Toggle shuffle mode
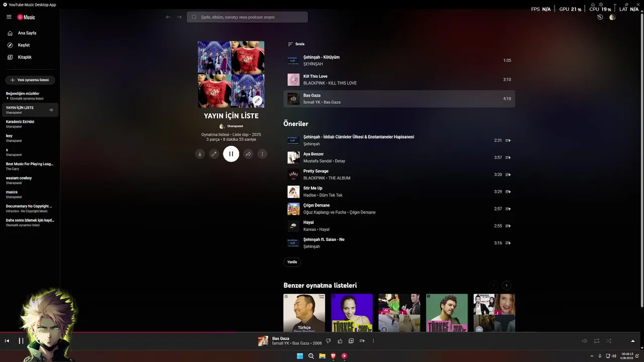This screenshot has width=644, height=362. (608, 341)
